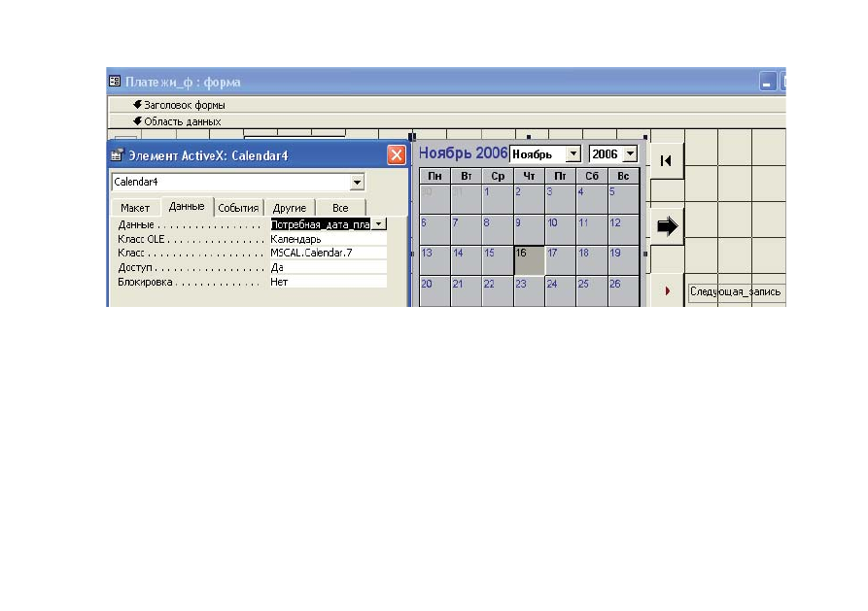Select the Следующая_запись label control

(x=735, y=291)
